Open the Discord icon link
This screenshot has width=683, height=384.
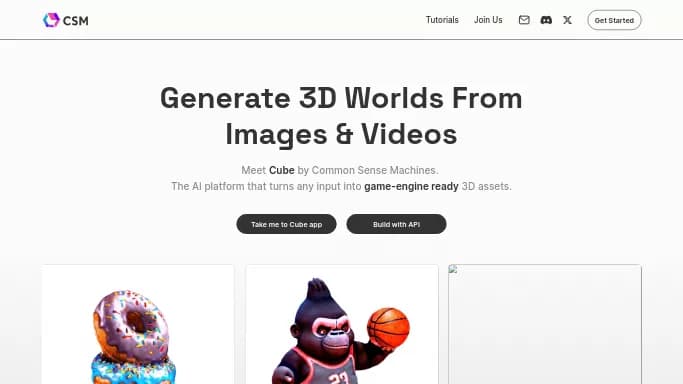tap(546, 20)
